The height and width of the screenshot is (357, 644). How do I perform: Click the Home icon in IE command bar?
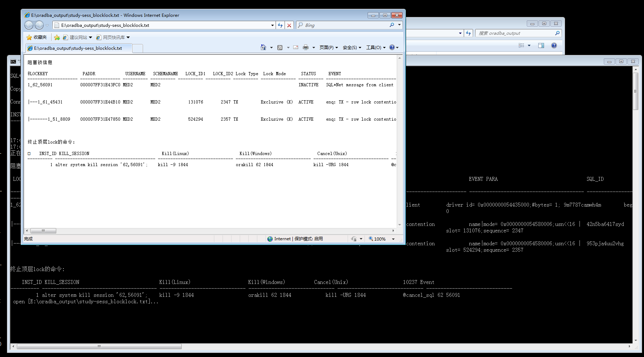click(x=263, y=47)
